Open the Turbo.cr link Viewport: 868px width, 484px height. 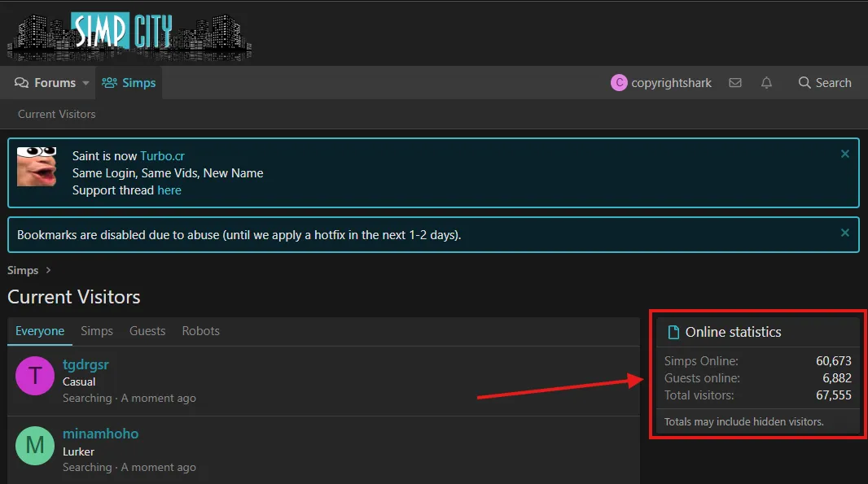point(163,155)
